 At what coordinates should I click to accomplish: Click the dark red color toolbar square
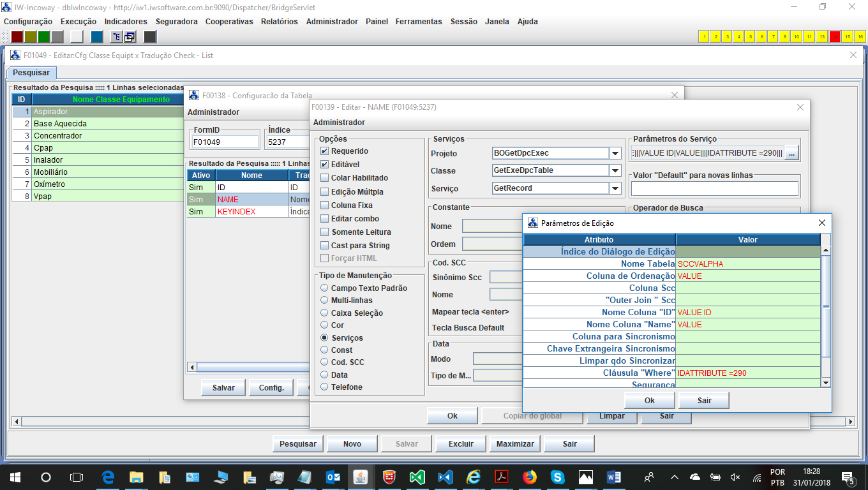click(17, 36)
